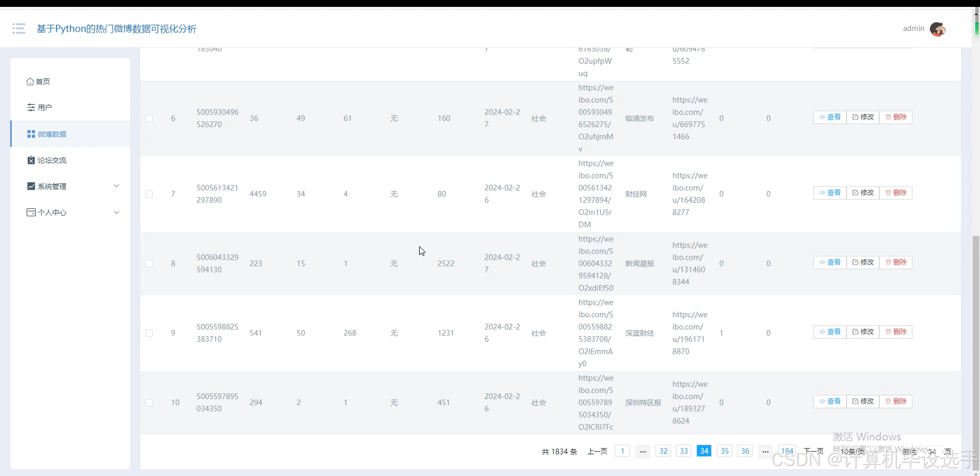Toggle the hamburger menu icon
The height and width of the screenshot is (476, 980).
point(19,29)
